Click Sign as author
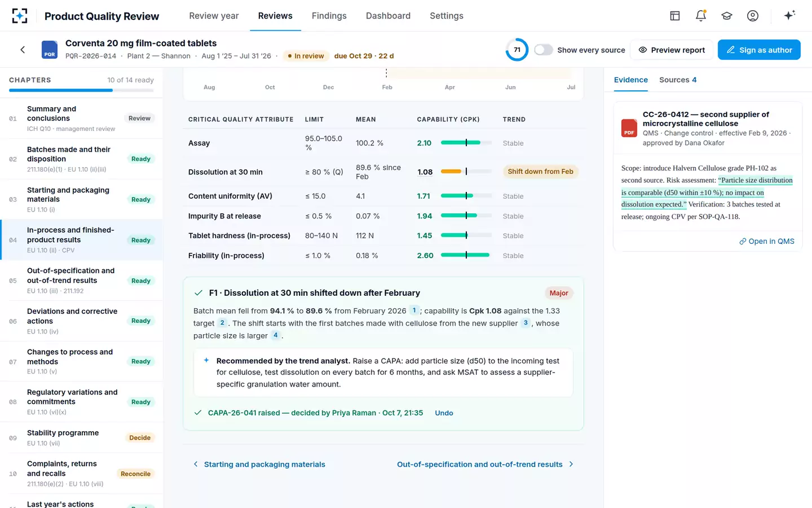Viewport: 812px width, 508px height. (759, 50)
